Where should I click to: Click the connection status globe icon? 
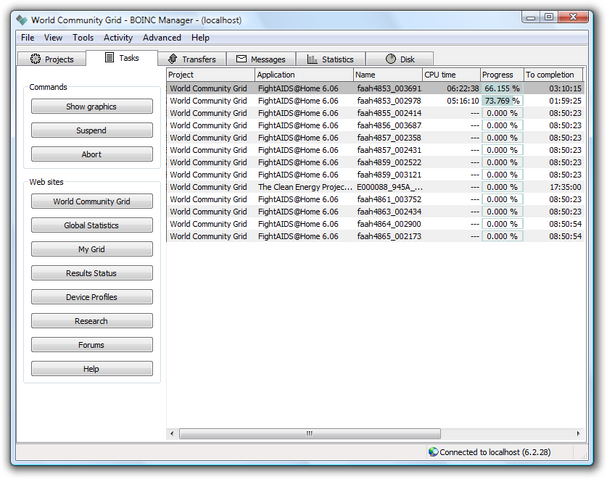[x=433, y=452]
